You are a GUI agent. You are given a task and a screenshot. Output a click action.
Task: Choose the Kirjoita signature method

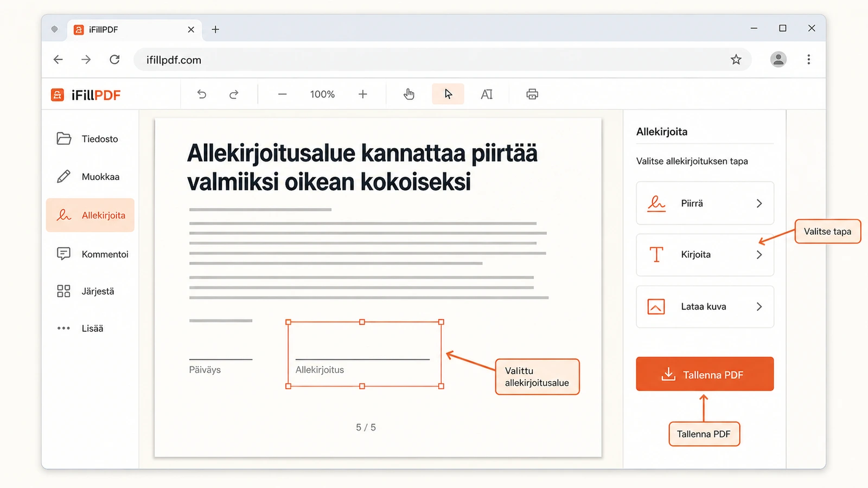[x=705, y=255]
